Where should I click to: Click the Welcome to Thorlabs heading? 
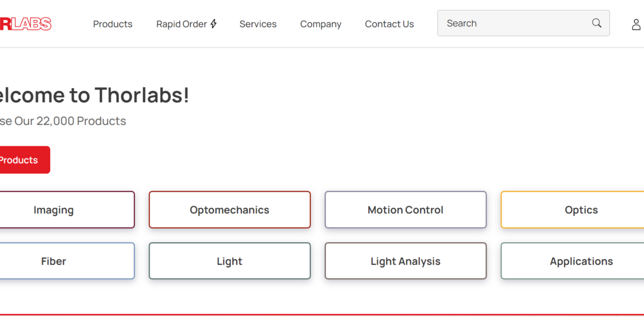[x=95, y=95]
